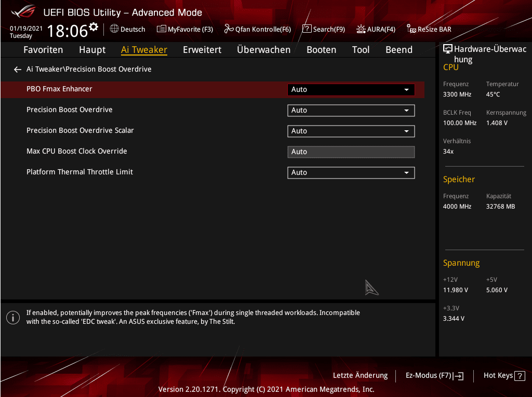Click the info circle icon

(13, 318)
